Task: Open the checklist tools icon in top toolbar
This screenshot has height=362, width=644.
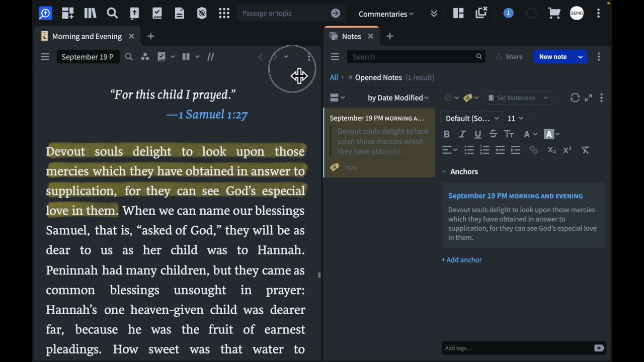Action: [x=157, y=14]
